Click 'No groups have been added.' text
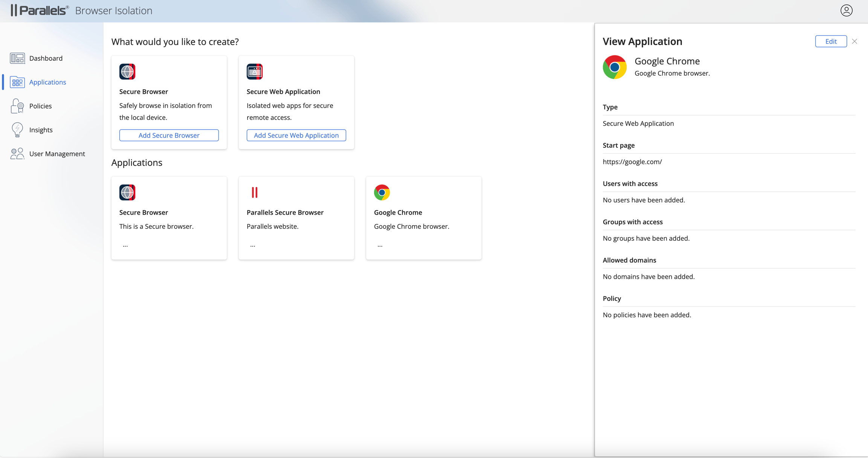This screenshot has height=458, width=868. pyautogui.click(x=646, y=238)
